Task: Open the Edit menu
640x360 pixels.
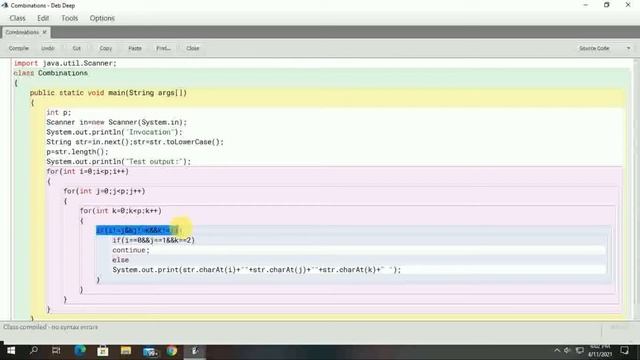Action: 43,18
